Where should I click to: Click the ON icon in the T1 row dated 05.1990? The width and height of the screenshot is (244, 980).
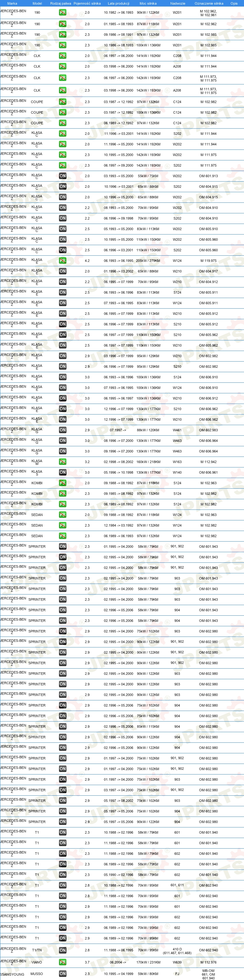[x=62, y=875]
